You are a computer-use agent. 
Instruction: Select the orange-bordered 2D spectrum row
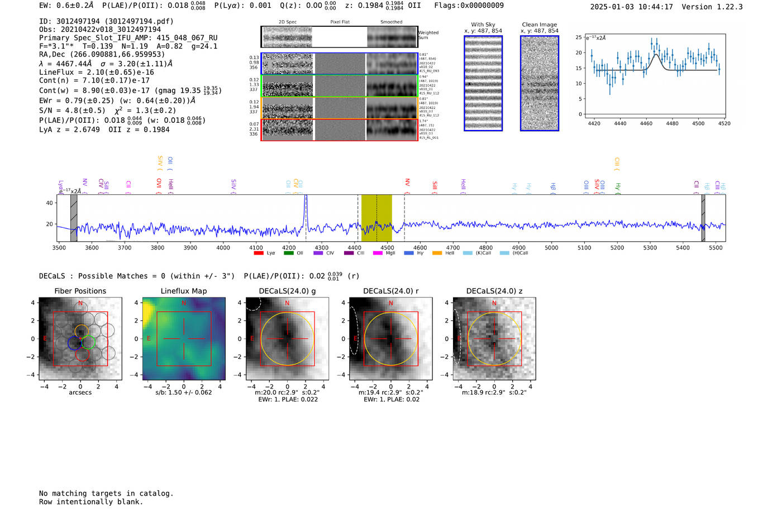[x=339, y=108]
